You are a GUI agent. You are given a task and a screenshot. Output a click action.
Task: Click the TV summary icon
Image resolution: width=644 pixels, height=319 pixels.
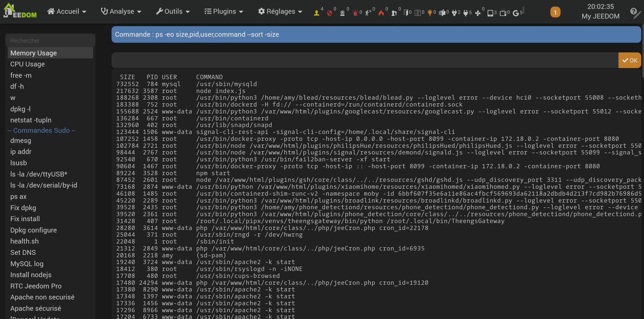pos(503,13)
